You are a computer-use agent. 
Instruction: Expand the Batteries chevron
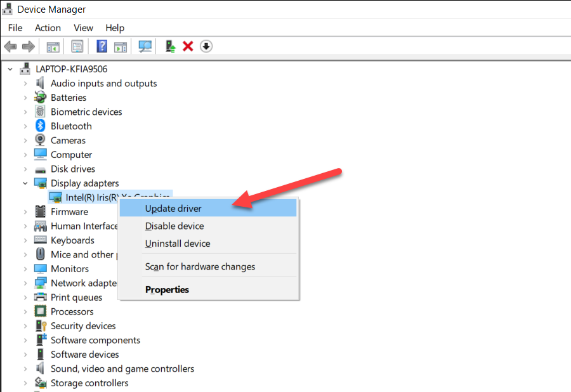[x=25, y=98]
